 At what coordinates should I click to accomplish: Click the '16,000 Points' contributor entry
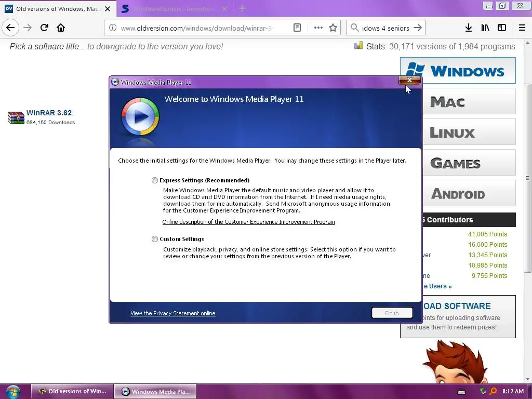[x=487, y=245]
